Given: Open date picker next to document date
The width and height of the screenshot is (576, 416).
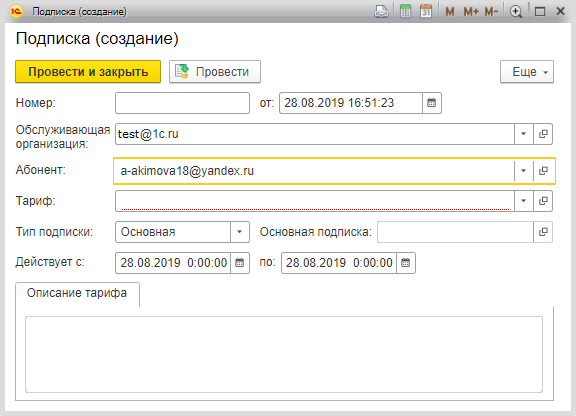Looking at the screenshot, I should (x=432, y=103).
